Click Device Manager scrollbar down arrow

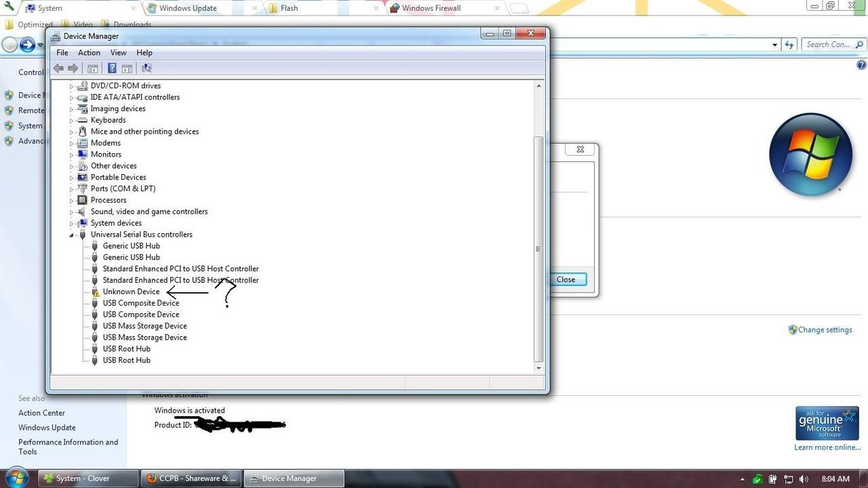coord(539,368)
